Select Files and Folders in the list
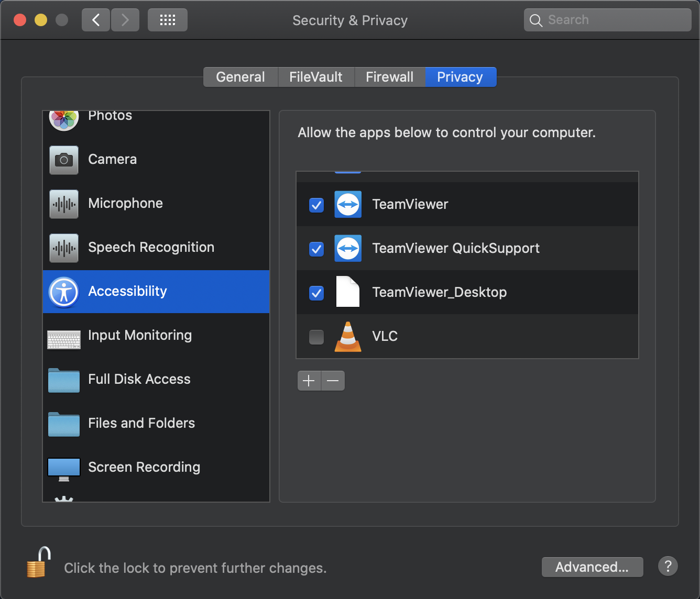This screenshot has height=599, width=700. click(156, 424)
